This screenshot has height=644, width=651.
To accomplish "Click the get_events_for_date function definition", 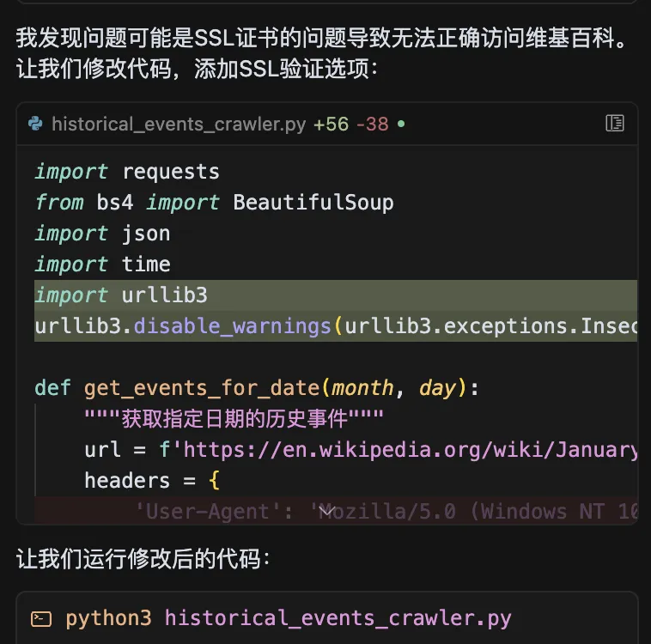I will click(257, 388).
